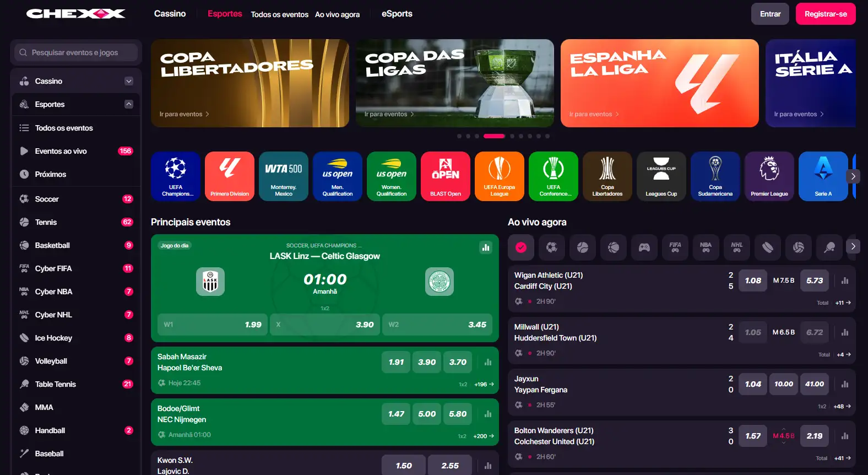Open statistics for Wigan Athletic U21 match
868x475 pixels.
click(x=844, y=280)
